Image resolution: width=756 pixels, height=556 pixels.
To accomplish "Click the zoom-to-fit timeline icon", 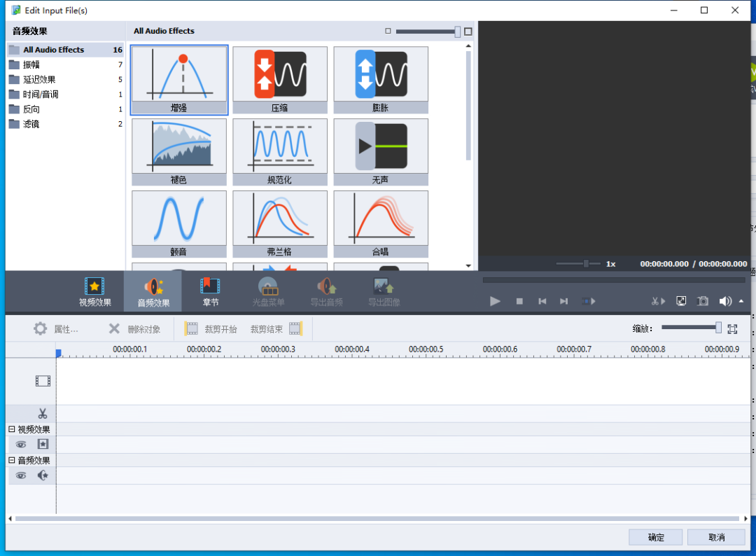I will tap(732, 329).
